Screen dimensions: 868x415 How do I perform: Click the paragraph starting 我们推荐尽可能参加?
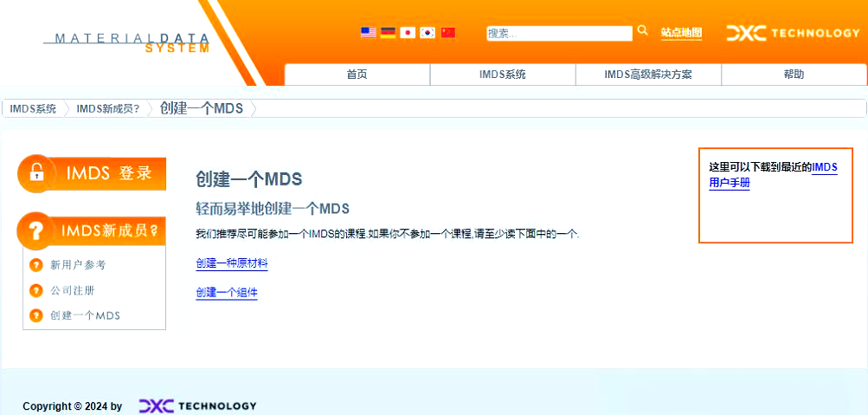tap(388, 234)
